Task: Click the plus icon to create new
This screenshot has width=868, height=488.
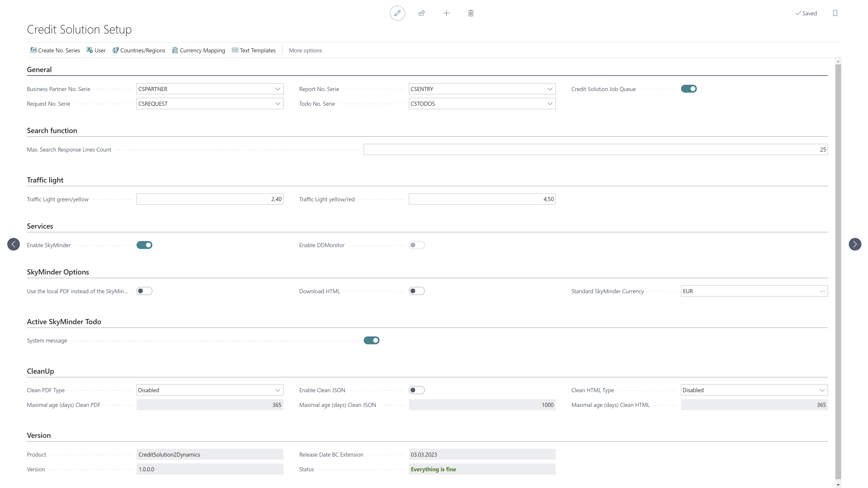Action: pos(446,13)
